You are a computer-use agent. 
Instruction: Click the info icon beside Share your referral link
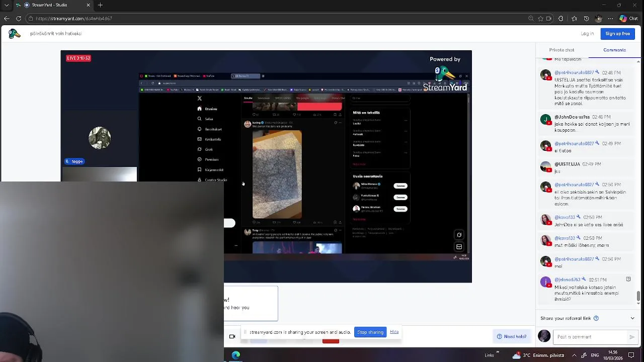pos(596,318)
